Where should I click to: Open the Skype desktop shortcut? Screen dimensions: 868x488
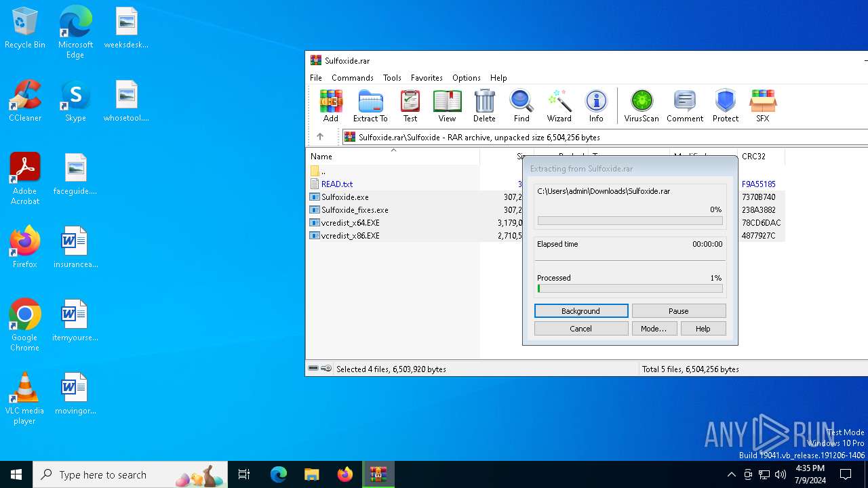pos(75,102)
